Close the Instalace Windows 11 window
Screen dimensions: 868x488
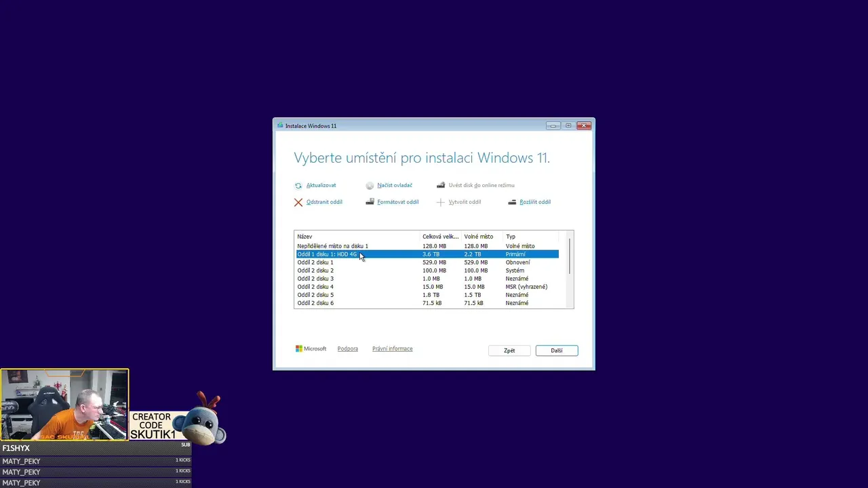pos(584,125)
